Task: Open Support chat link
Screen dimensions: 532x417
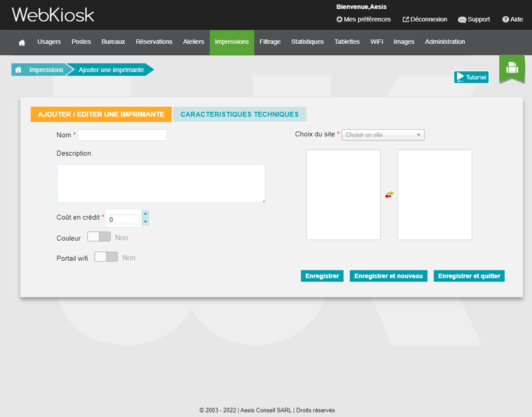Action: pyautogui.click(x=474, y=19)
